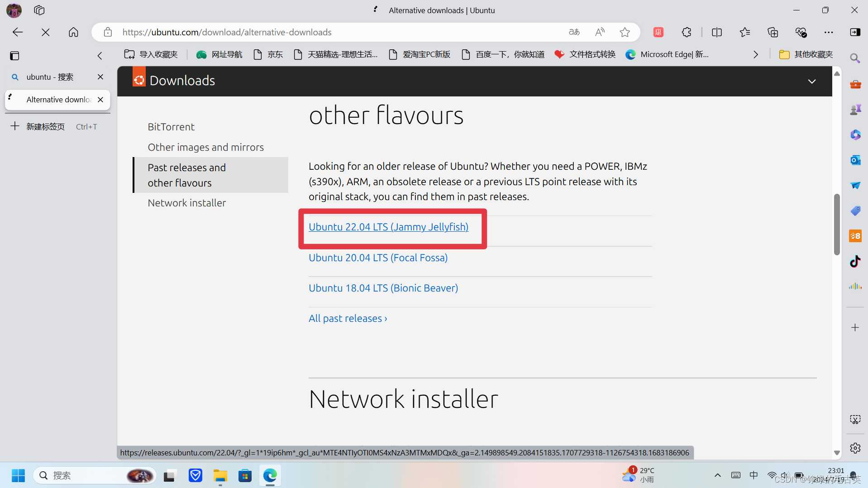The height and width of the screenshot is (488, 868).
Task: Open Ubuntu 20.04 LTS Focal Fossa link
Action: click(x=378, y=258)
